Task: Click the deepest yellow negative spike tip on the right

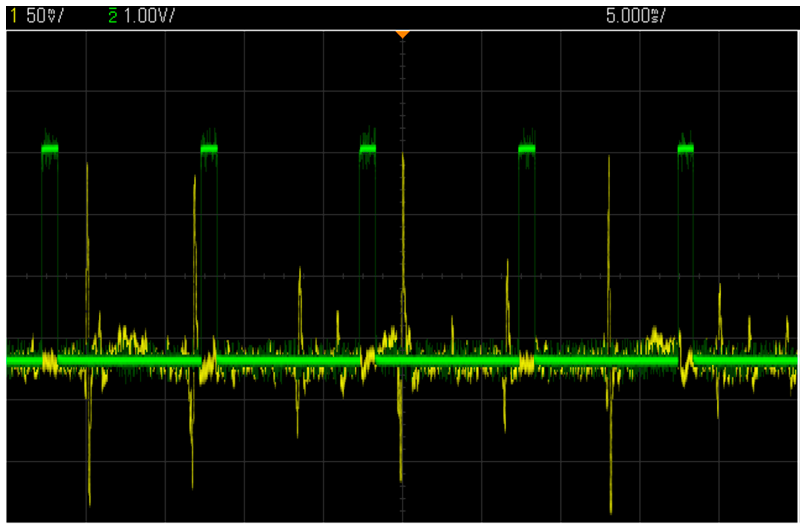Action: [x=611, y=513]
